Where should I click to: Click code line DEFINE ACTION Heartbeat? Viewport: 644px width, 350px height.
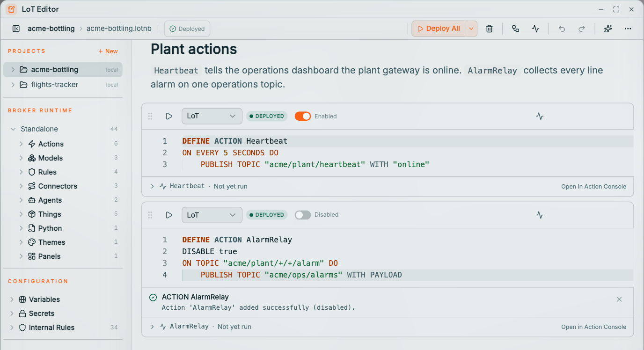234,141
